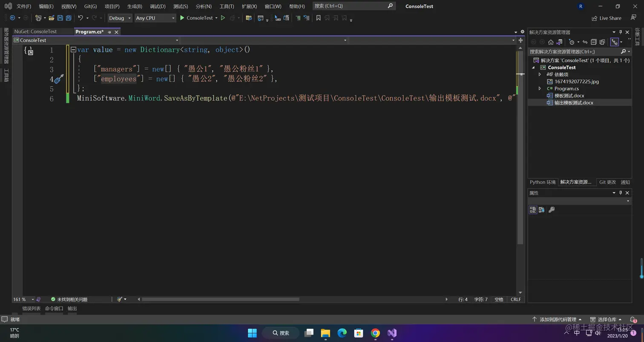
Task: Toggle auto-hide pin of Solution Explorer panel
Action: coord(621,32)
